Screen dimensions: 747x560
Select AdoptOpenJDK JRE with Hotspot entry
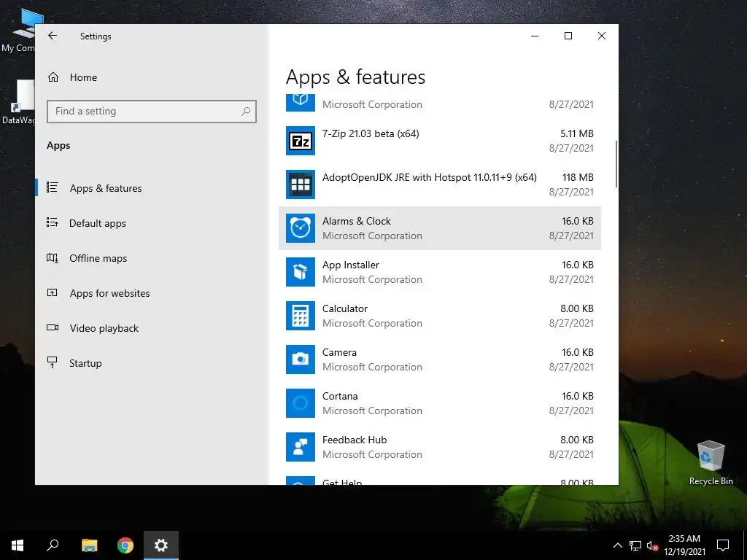pos(440,184)
